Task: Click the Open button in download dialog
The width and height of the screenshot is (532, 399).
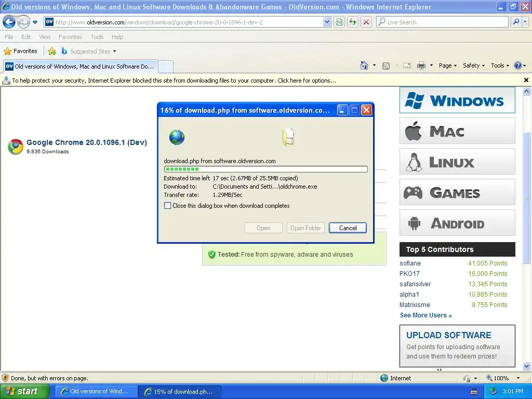Action: (x=263, y=228)
